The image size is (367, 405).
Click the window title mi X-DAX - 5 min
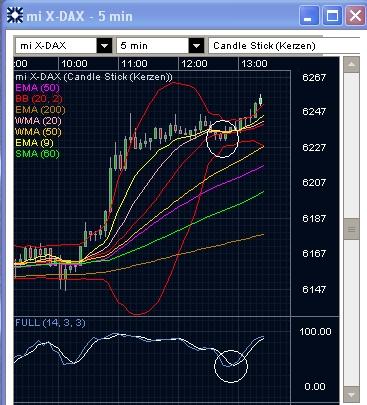point(79,16)
